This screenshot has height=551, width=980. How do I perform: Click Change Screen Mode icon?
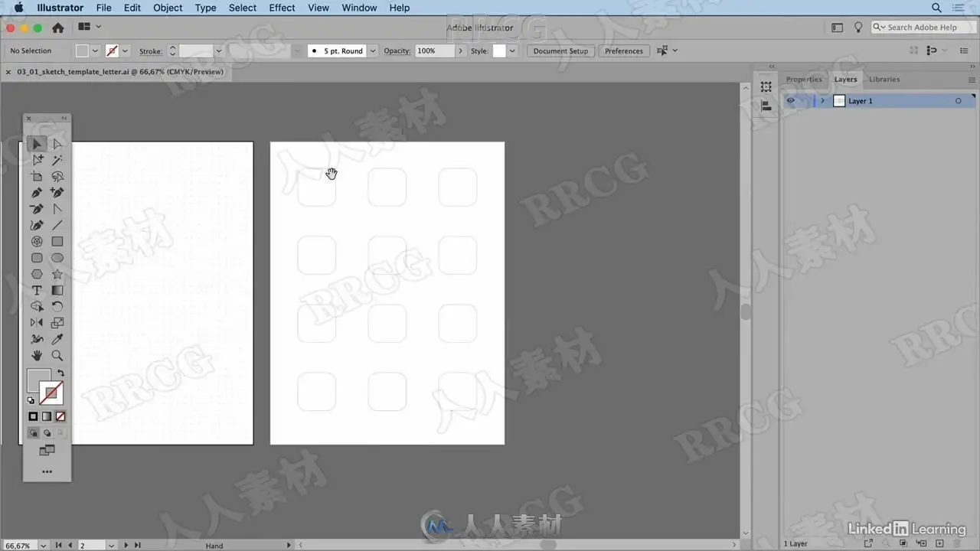47,451
